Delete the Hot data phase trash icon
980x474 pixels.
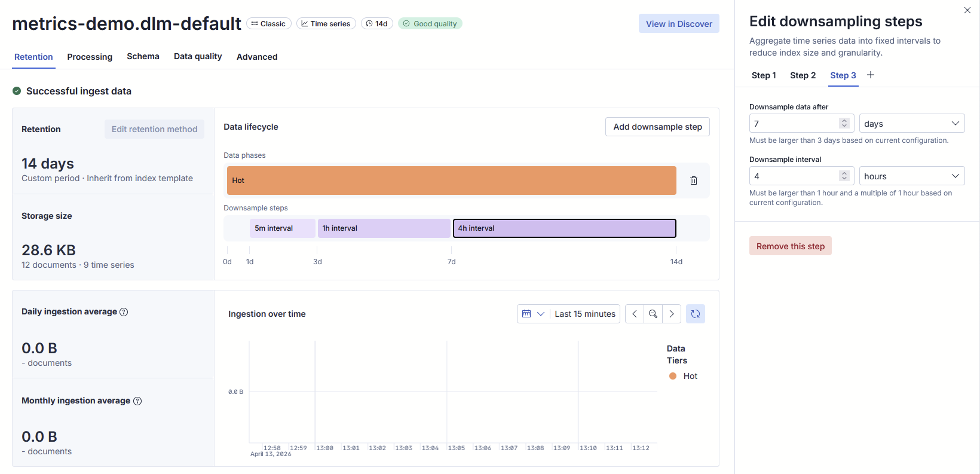(x=694, y=181)
